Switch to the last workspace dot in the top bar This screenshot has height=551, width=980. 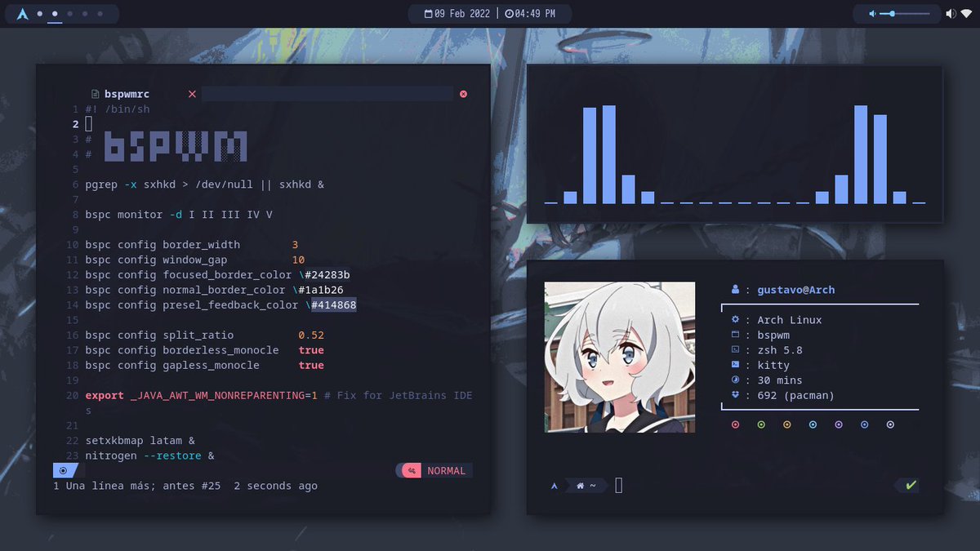(100, 14)
